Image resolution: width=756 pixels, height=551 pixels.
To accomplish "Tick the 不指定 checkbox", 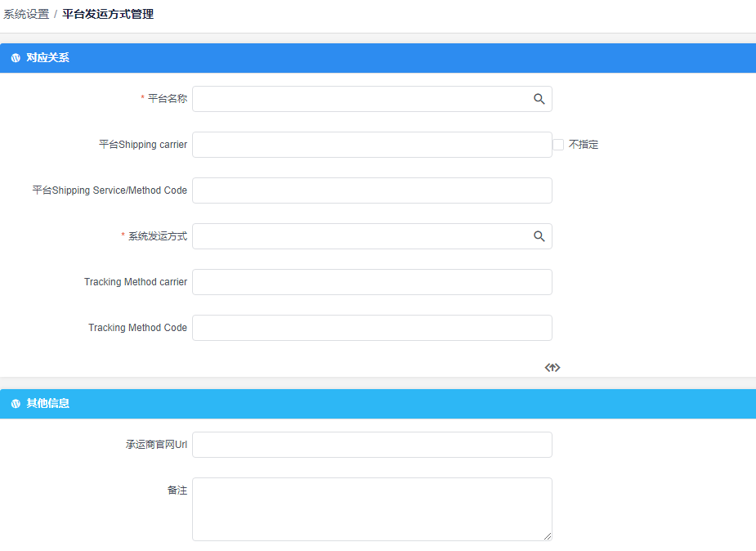I will (558, 145).
